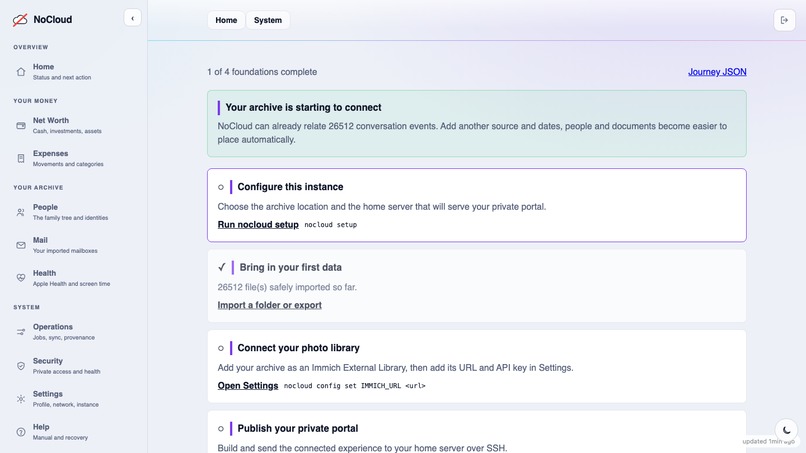806x453 pixels.
Task: Click the Help question mark icon
Action: click(21, 432)
